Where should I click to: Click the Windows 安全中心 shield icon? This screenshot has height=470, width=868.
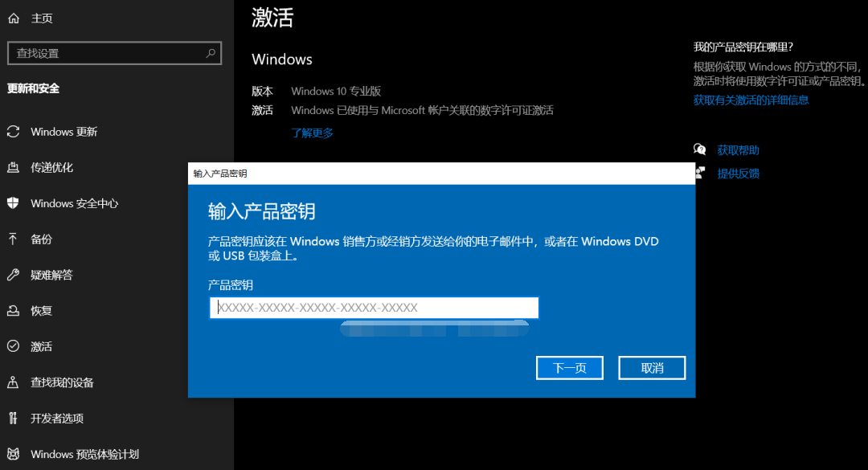(x=14, y=203)
